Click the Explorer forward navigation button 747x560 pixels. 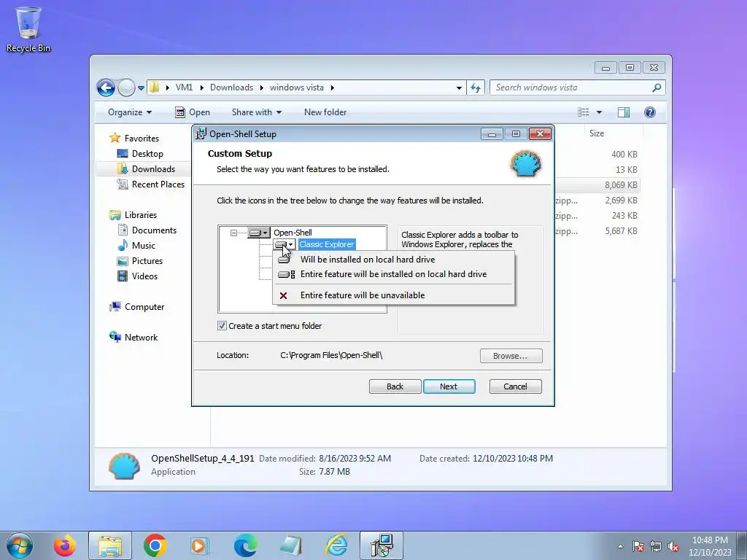(126, 87)
